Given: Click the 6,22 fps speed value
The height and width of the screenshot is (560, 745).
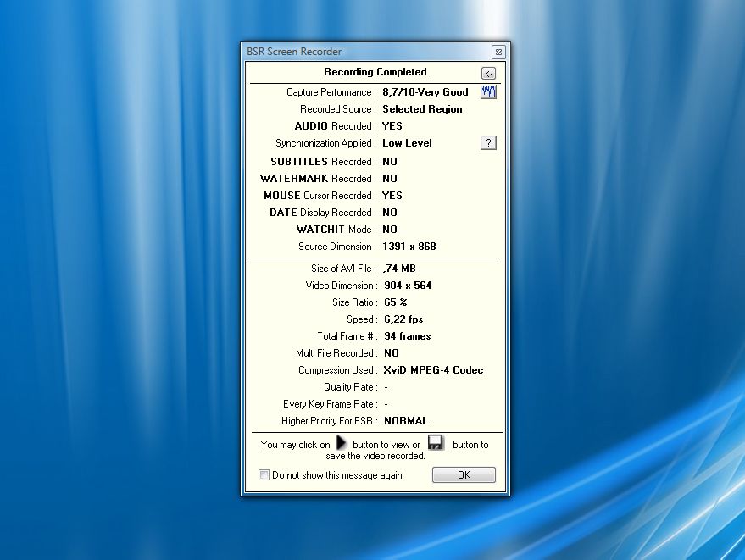Looking at the screenshot, I should 403,319.
